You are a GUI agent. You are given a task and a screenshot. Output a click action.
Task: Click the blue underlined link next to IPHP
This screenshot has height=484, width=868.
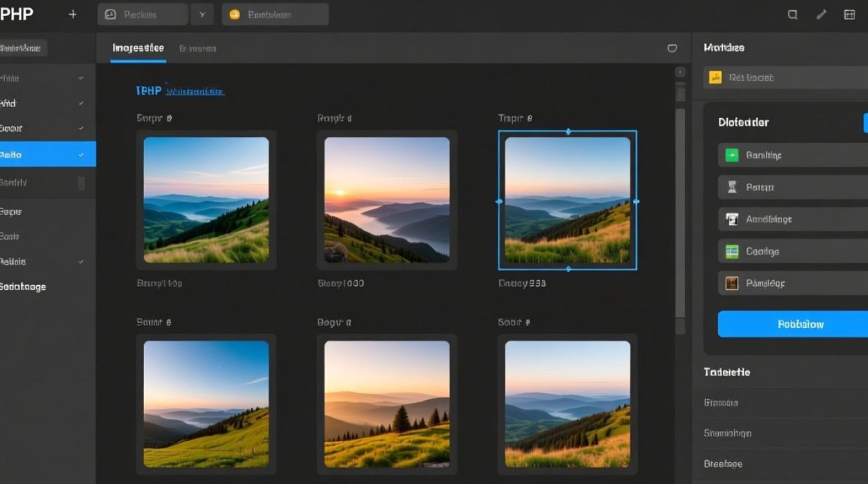coord(195,92)
